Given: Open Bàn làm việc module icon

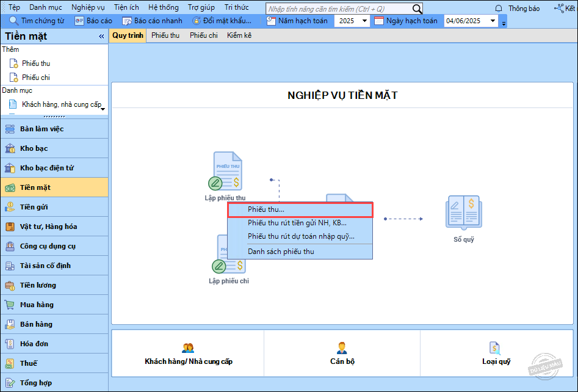Looking at the screenshot, I should [10, 129].
